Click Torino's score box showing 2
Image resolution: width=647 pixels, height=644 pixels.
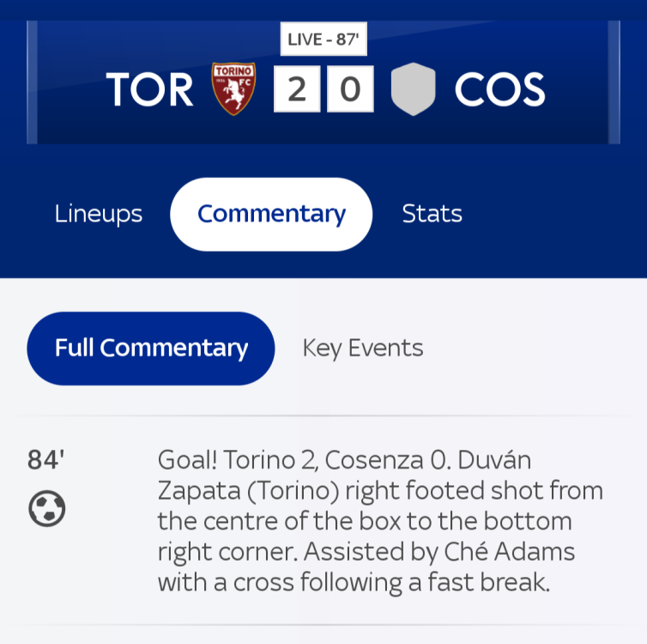click(x=297, y=89)
